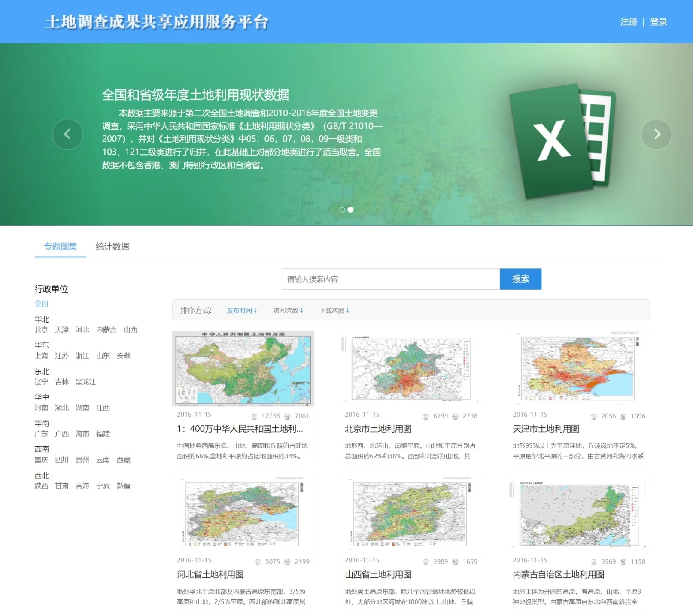Filter by 上海 region
The image size is (693, 616).
click(41, 356)
